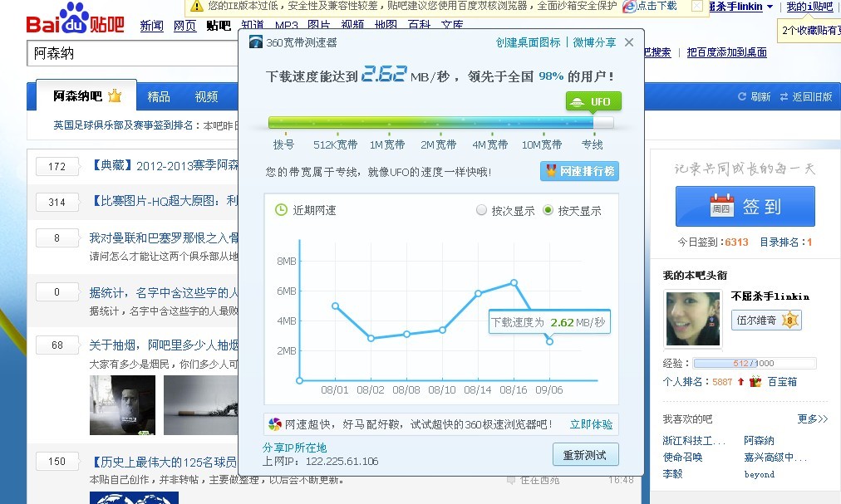This screenshot has width=841, height=504.
Task: Click in the search field containing 阿森纳
Action: (132, 53)
